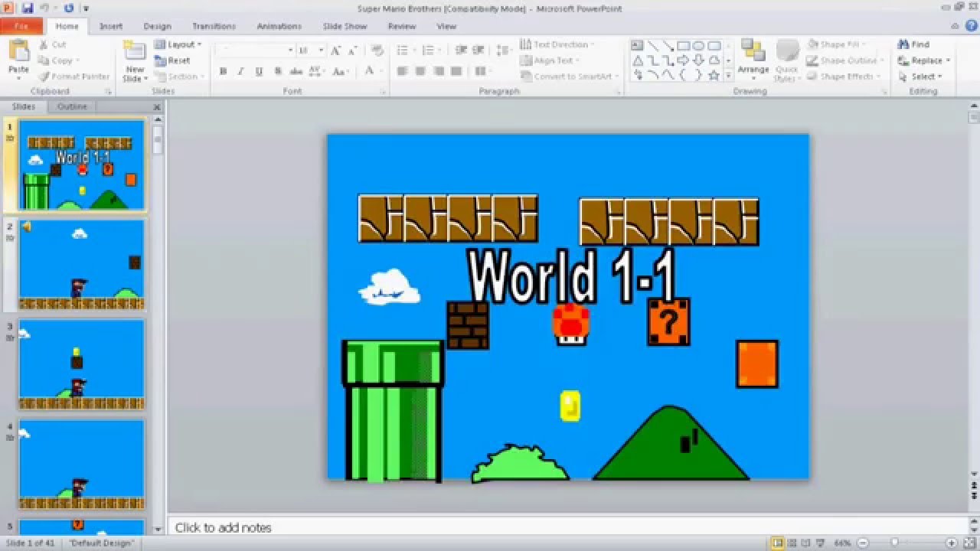Toggle Underline formatting
Screen dimensions: 980x551
tap(259, 71)
